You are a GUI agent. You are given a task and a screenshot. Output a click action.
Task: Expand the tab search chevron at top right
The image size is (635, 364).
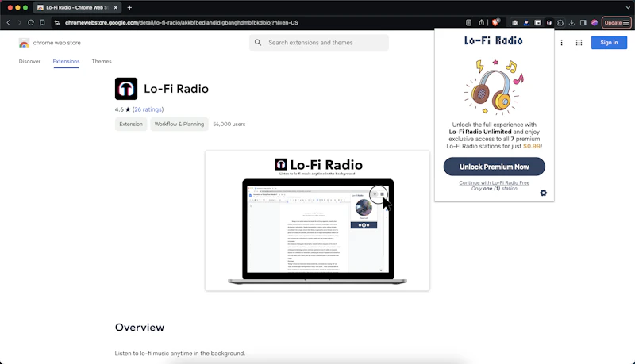(628, 7)
